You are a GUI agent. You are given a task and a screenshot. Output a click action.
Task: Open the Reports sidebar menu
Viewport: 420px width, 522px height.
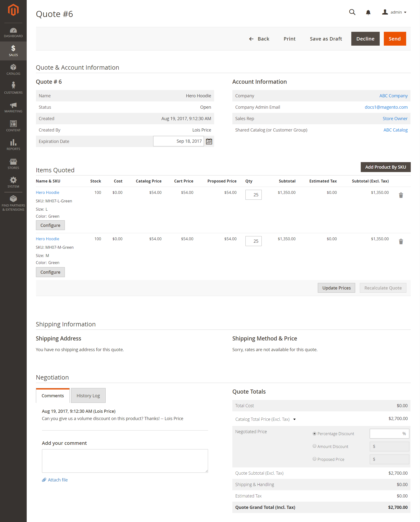pos(13,145)
